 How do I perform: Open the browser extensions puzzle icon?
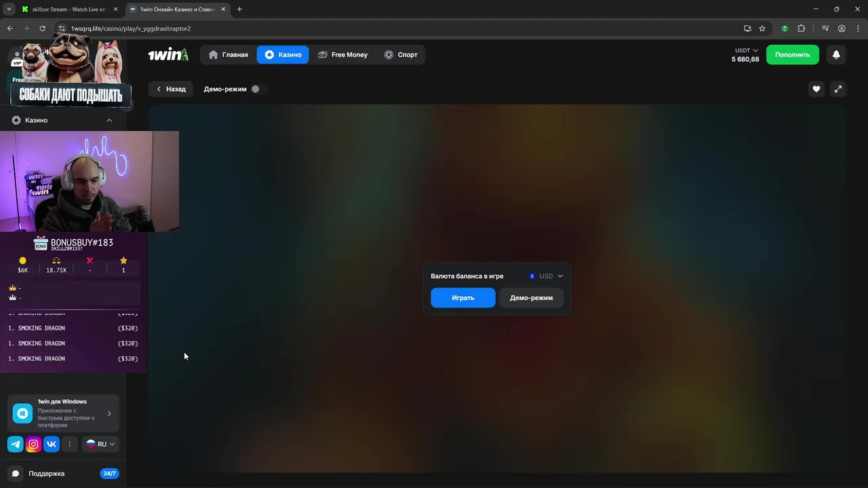click(801, 28)
